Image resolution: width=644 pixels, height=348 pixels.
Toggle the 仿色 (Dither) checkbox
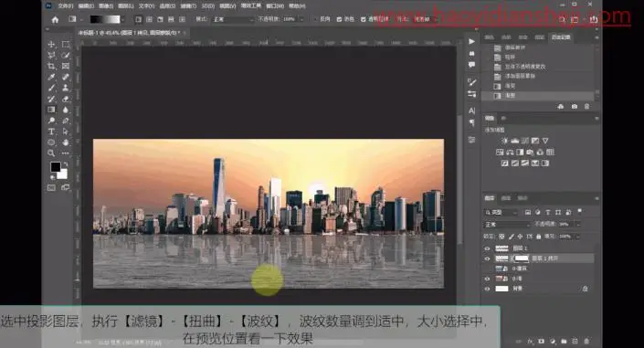pos(339,19)
